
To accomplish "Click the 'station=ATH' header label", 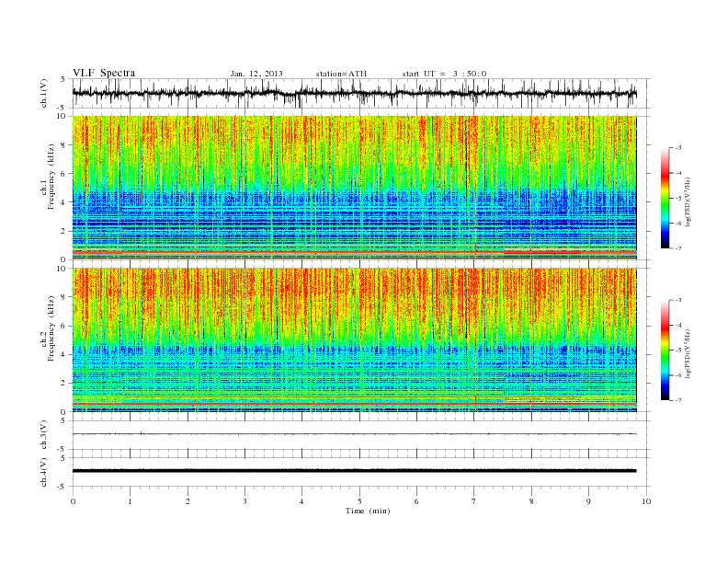I will click(x=341, y=74).
